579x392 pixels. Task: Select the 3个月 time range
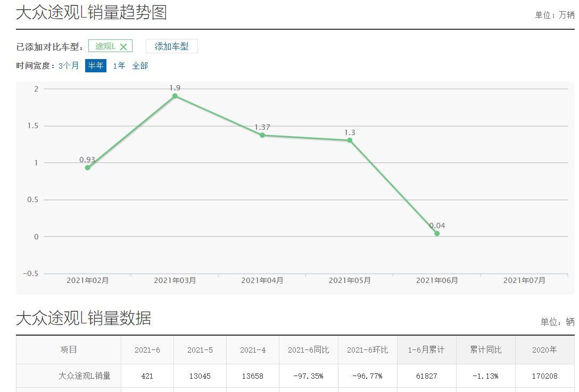pyautogui.click(x=69, y=66)
